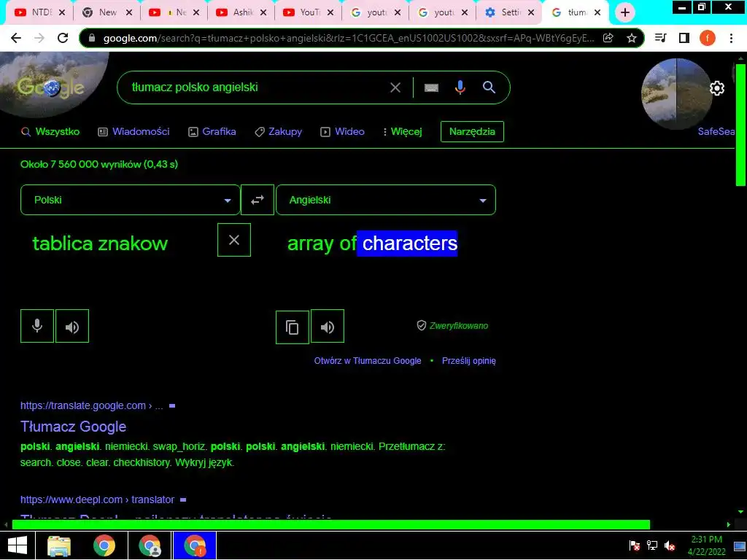Reload the current page
747x560 pixels.
pyautogui.click(x=63, y=38)
